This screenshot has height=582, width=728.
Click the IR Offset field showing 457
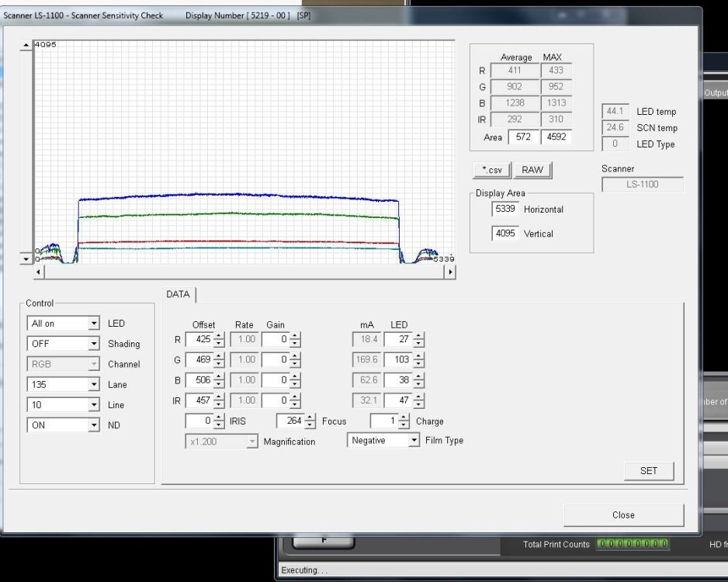click(x=199, y=400)
